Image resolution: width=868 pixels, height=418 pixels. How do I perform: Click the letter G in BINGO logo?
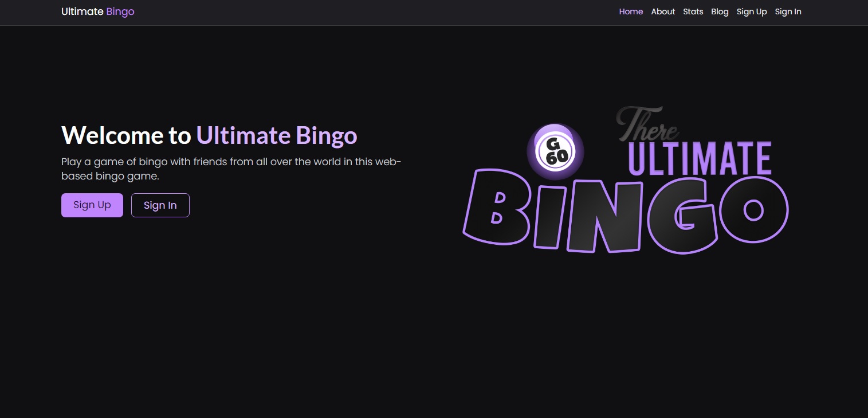click(682, 216)
